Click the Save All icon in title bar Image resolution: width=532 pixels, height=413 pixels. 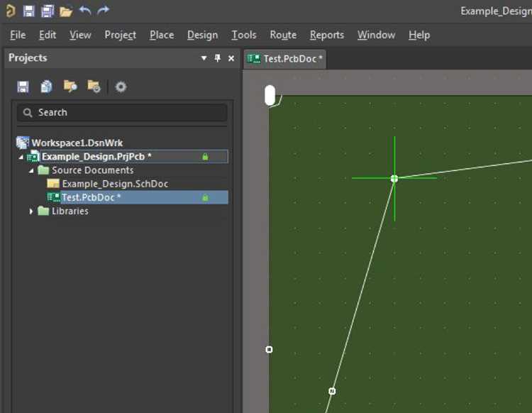[47, 11]
